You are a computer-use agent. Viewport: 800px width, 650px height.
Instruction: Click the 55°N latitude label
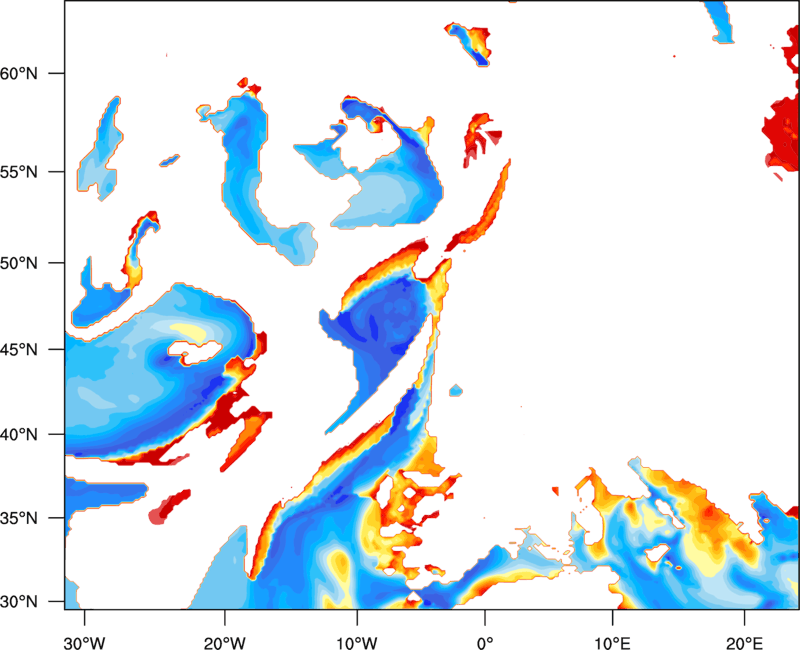(19, 172)
